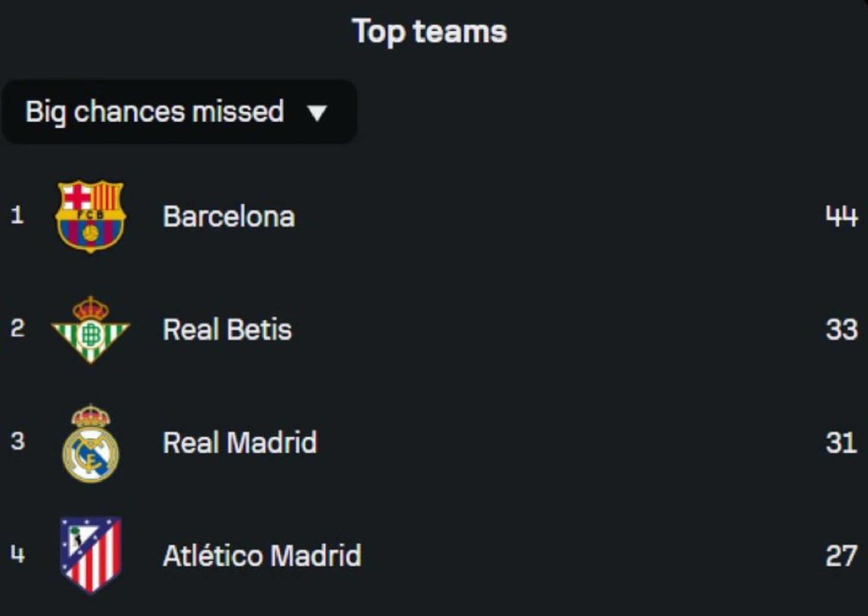Click the Barcelona club crest
Viewport: 868px width, 616px height.
(x=90, y=216)
